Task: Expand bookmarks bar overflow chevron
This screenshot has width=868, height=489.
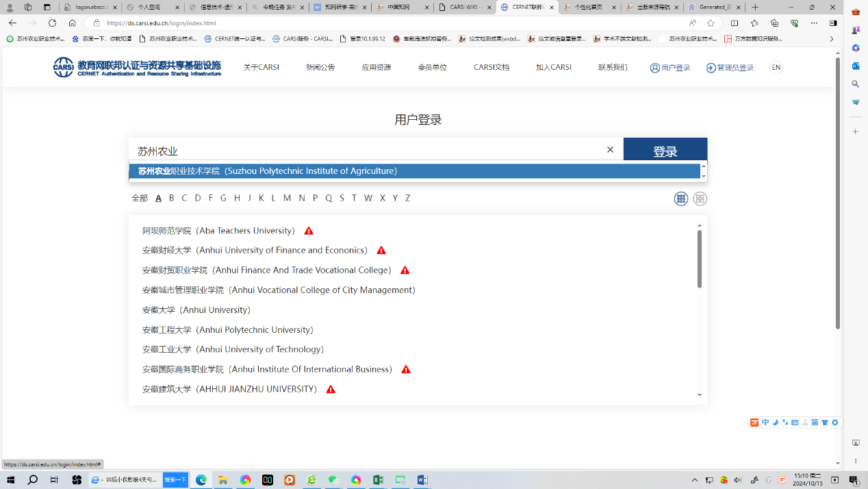Action: (831, 39)
